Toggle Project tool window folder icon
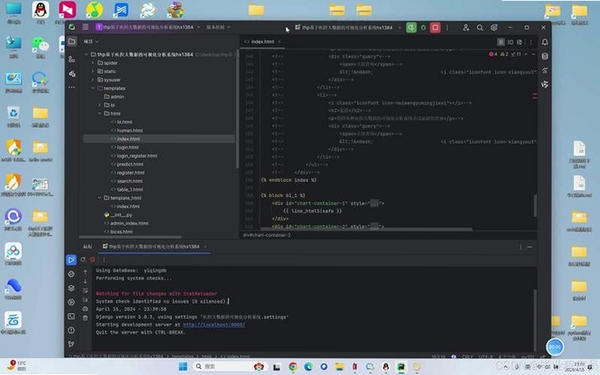This screenshot has height=375, width=600. tap(72, 41)
